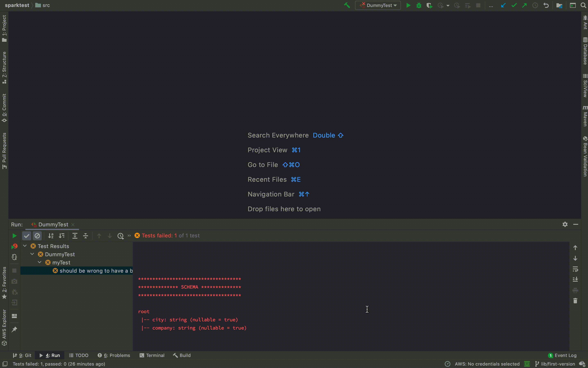
Task: Click Rerun Failed Tests icon
Action: point(14,246)
